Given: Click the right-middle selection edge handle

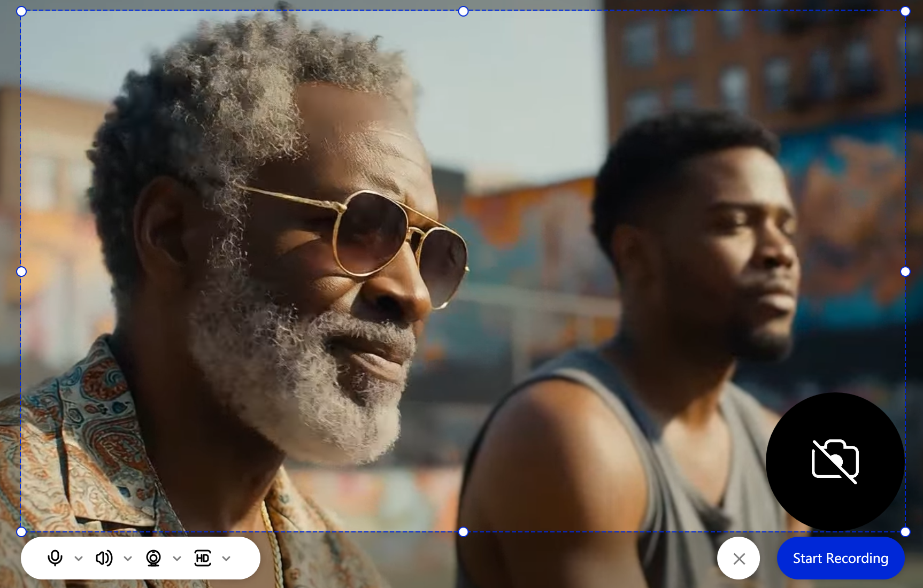Looking at the screenshot, I should point(905,272).
